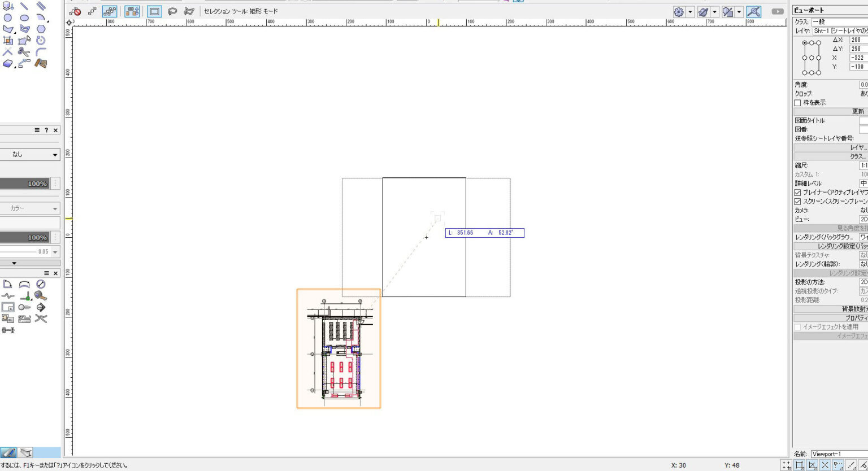The width and height of the screenshot is (868, 471).
Task: Open the attributes palette menu icon
Action: tap(37, 130)
